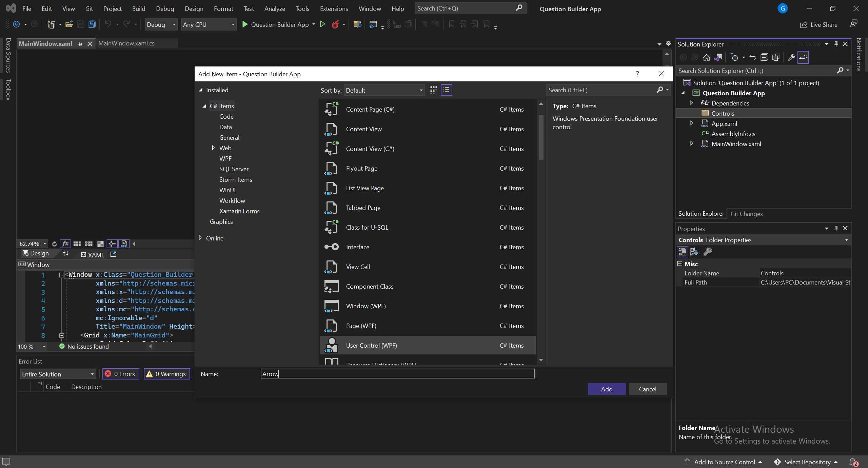The height and width of the screenshot is (468, 868).
Task: Expand the Online templates section
Action: point(199,237)
